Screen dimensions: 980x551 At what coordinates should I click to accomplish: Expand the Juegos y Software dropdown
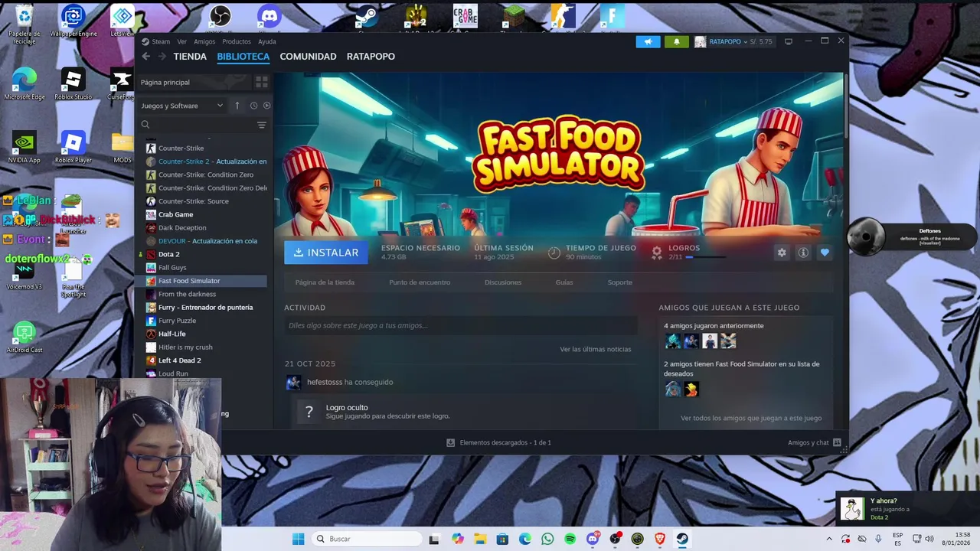[181, 106]
